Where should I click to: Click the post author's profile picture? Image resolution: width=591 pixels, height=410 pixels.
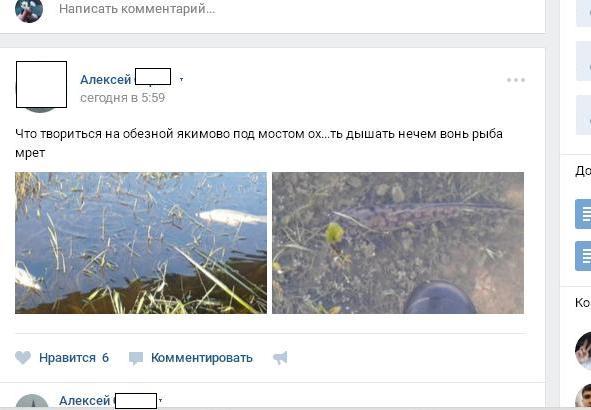pyautogui.click(x=41, y=85)
